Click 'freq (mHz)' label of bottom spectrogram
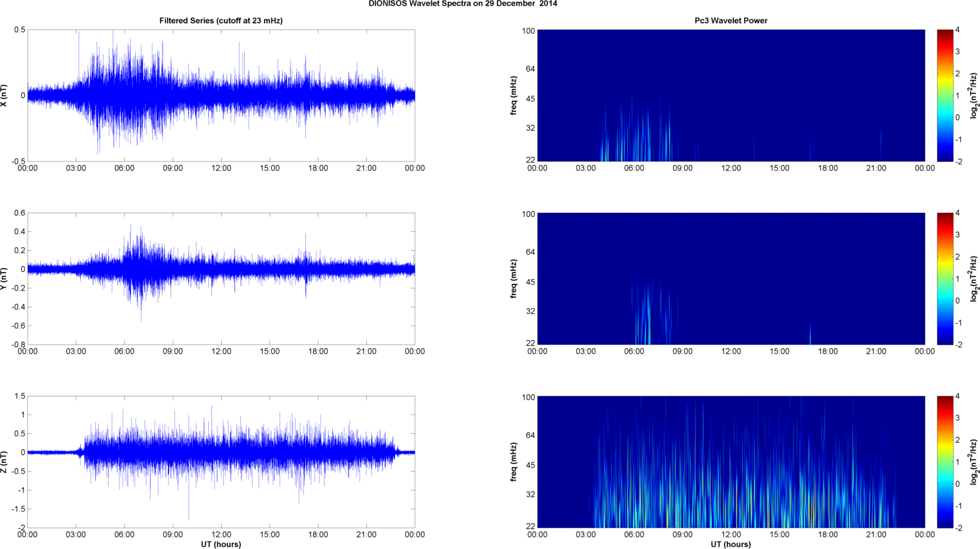The image size is (980, 549). (x=513, y=462)
